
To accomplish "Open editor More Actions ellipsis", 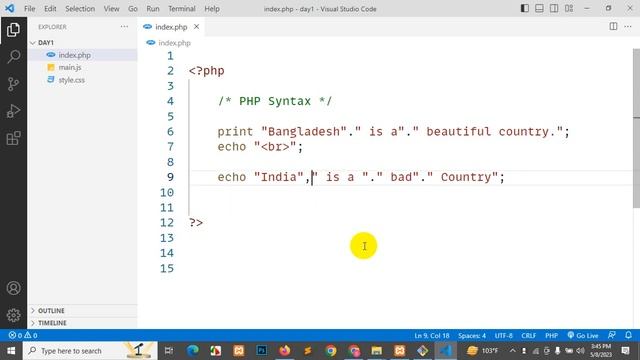I will pyautogui.click(x=628, y=27).
